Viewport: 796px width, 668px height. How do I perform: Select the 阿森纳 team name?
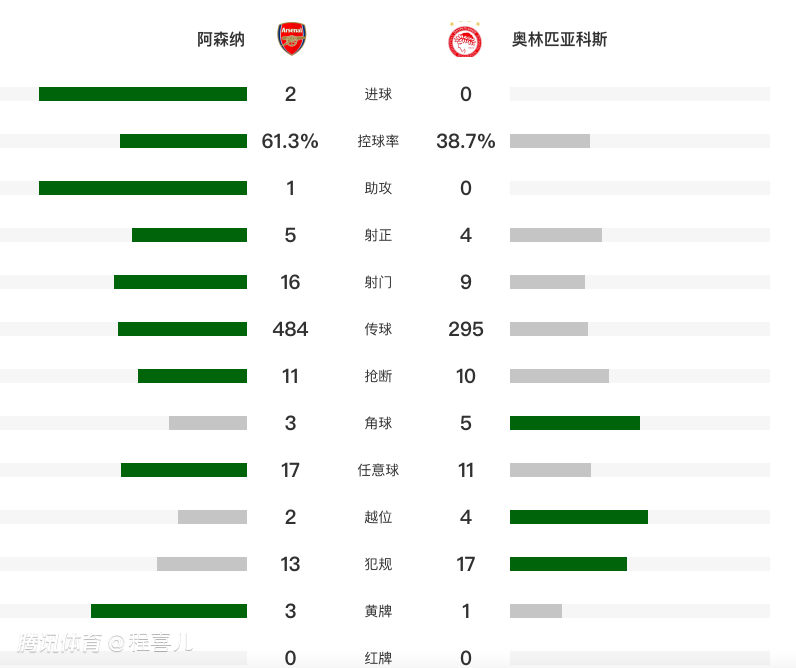[x=221, y=40]
